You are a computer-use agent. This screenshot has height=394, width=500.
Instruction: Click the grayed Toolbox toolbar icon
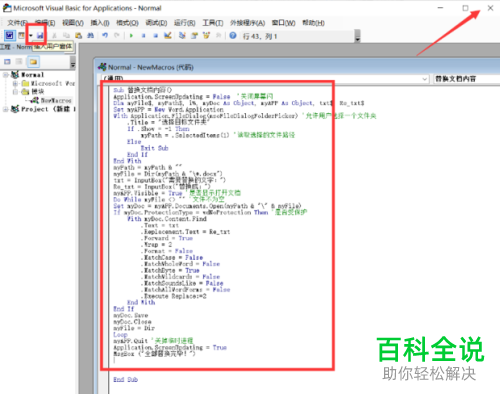(218, 35)
